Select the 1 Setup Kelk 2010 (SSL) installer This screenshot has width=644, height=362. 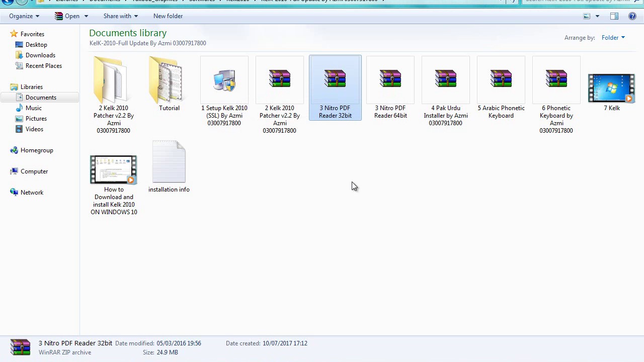tap(224, 92)
